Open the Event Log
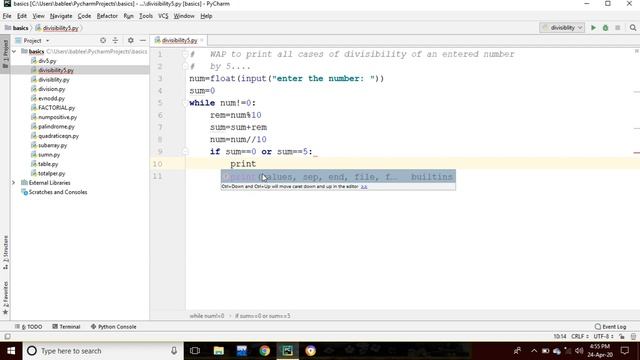Screen dimensions: 640x360 pyautogui.click(x=611, y=327)
